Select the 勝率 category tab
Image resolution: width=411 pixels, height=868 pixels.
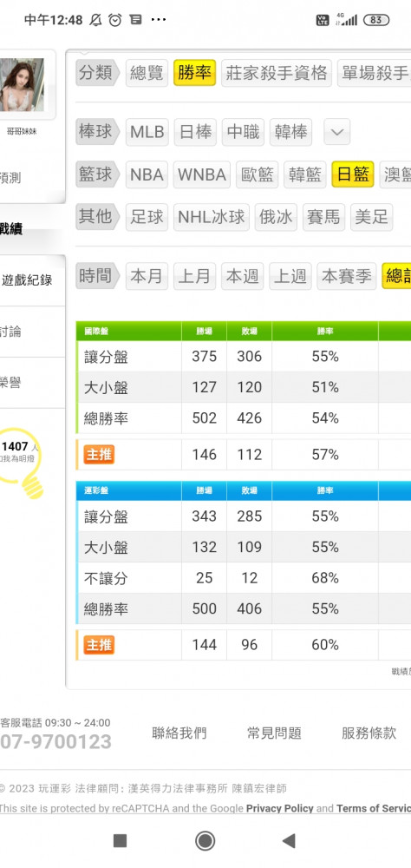pyautogui.click(x=195, y=73)
